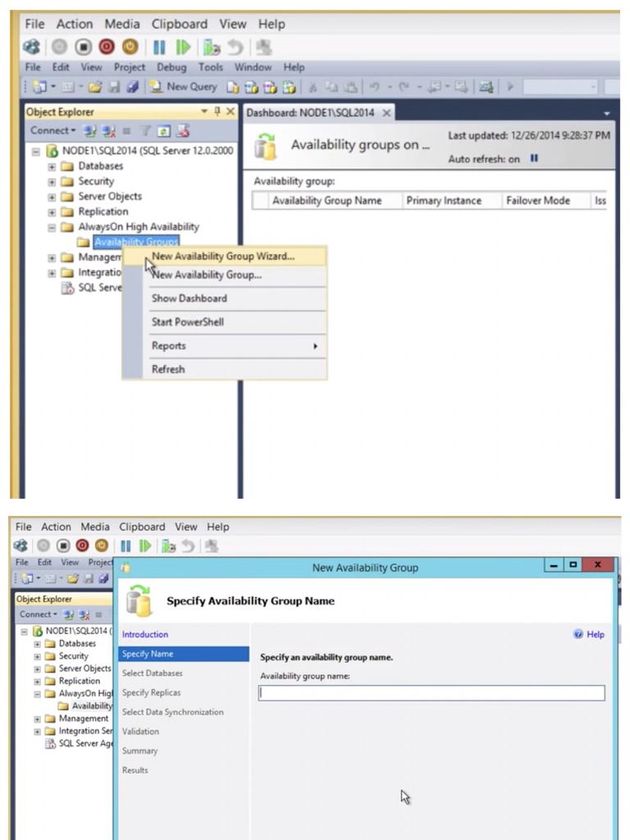This screenshot has width=630, height=840.
Task: Click the Pause VM icon in upper toolbar
Action: tap(159, 47)
